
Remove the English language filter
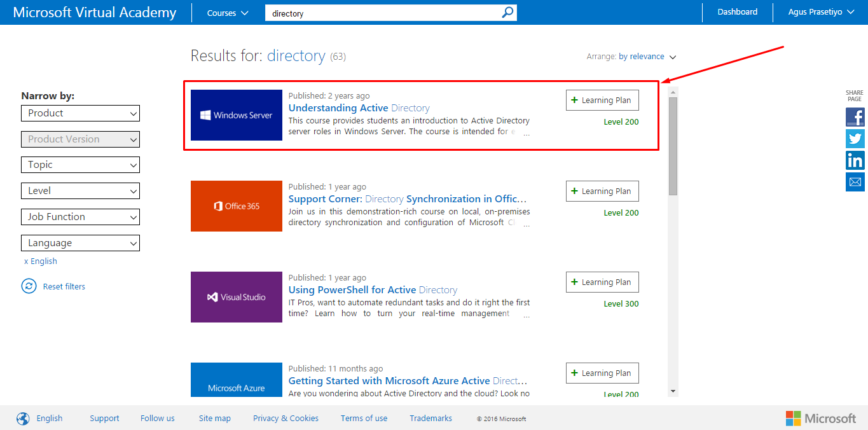click(x=26, y=261)
